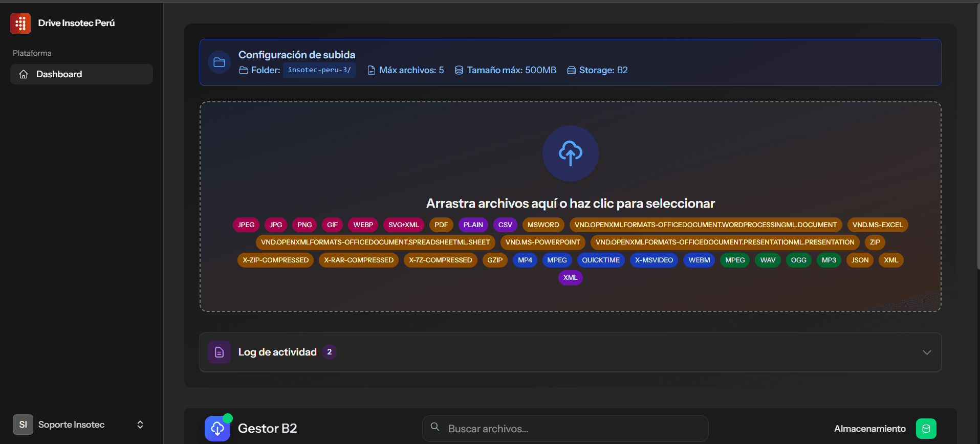Click the cloud upload icon
The width and height of the screenshot is (980, 444).
(570, 153)
